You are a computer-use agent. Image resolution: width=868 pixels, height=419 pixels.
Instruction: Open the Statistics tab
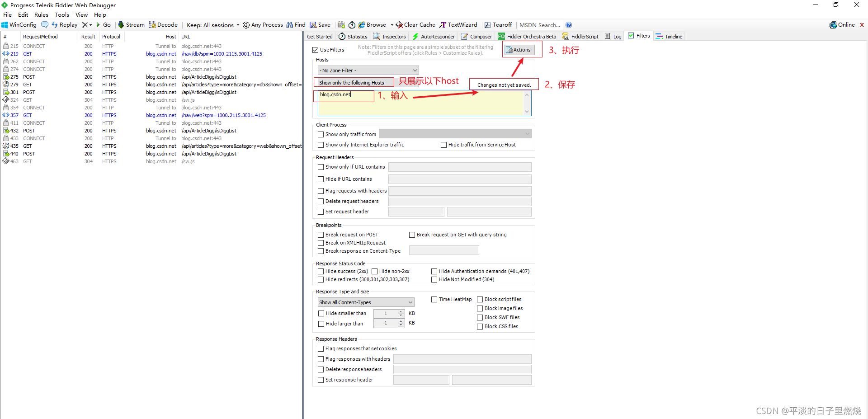tap(353, 37)
